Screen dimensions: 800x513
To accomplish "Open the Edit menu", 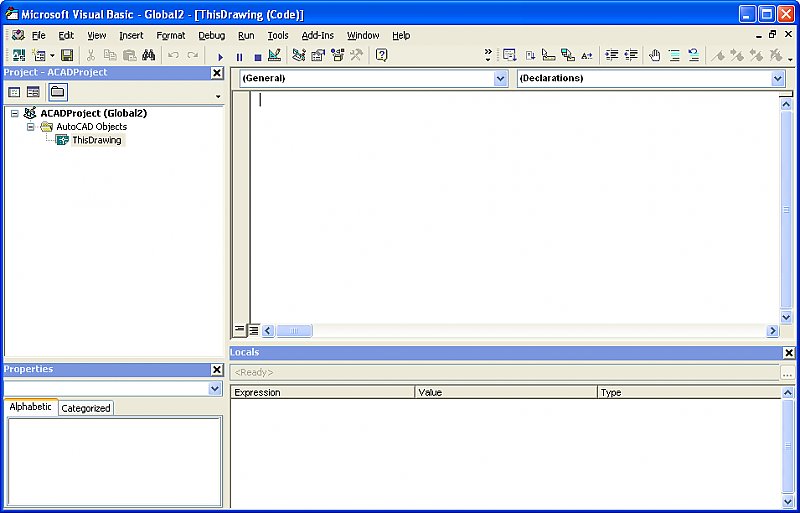I will pyautogui.click(x=66, y=35).
